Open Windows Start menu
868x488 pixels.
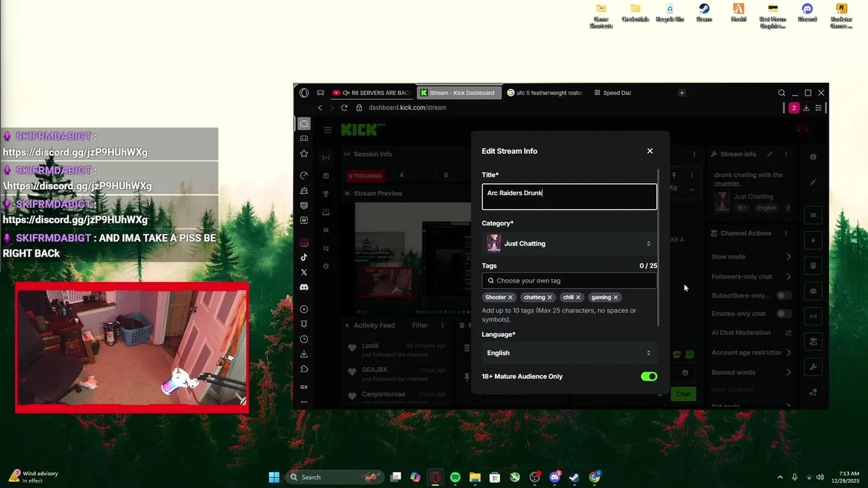274,477
